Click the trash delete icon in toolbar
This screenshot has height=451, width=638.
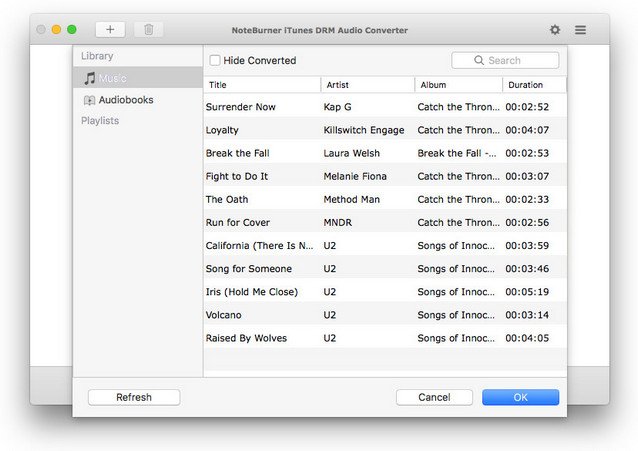click(x=149, y=30)
